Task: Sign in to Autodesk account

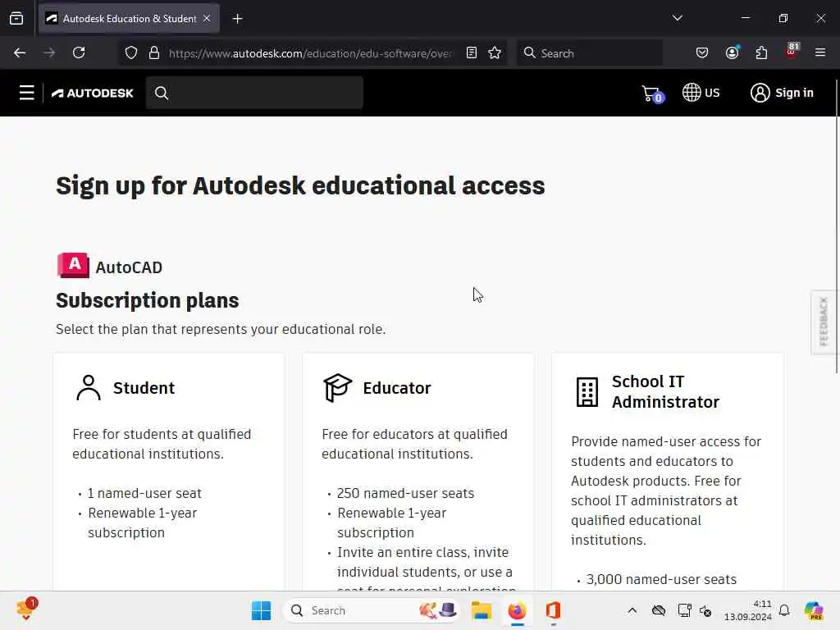Action: [782, 93]
